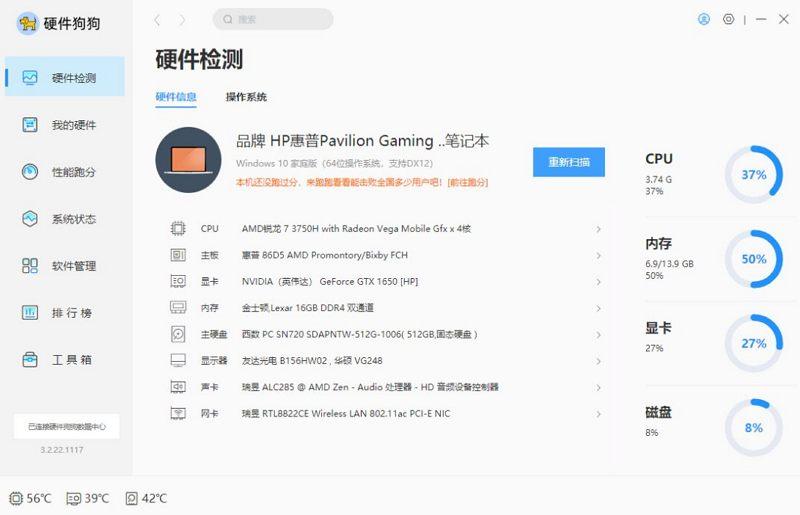Follow the 前往跑分 link

[x=468, y=182]
